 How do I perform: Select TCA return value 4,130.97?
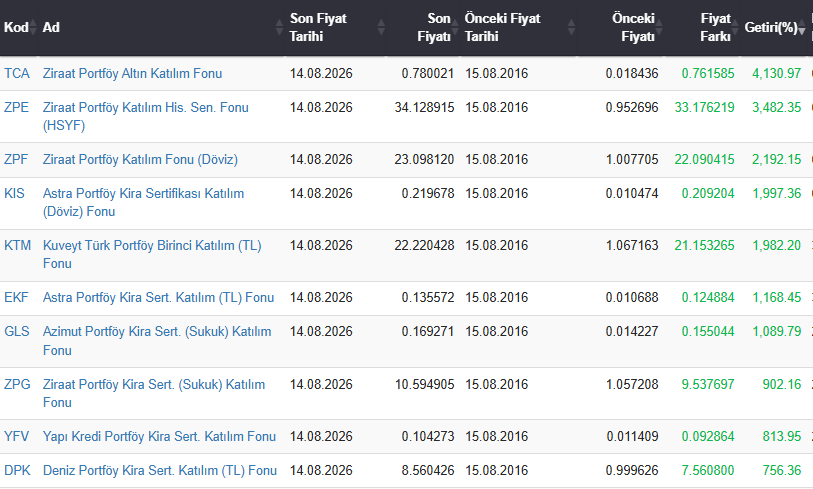(777, 74)
